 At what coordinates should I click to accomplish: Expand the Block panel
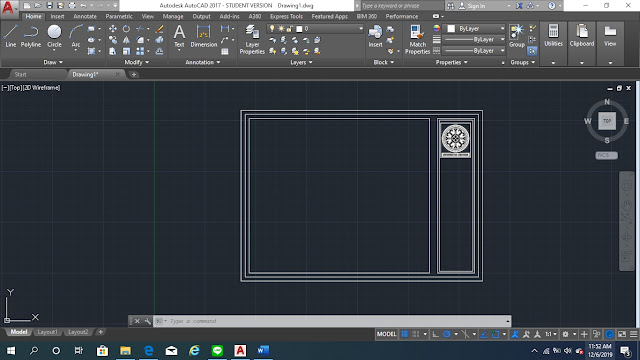point(384,62)
